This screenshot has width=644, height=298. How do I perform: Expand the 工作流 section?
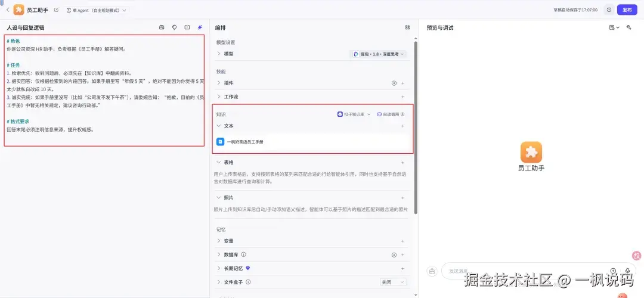(x=219, y=97)
